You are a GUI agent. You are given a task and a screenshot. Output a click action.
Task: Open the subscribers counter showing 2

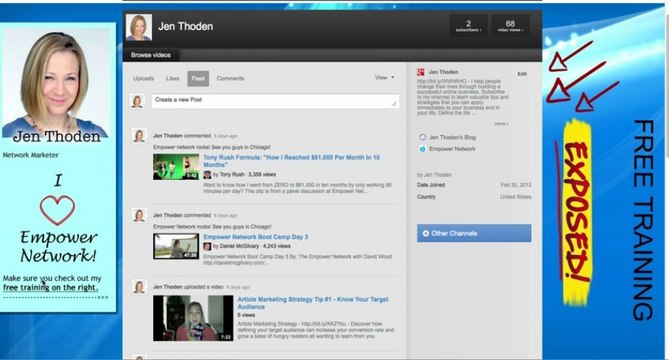coord(468,26)
